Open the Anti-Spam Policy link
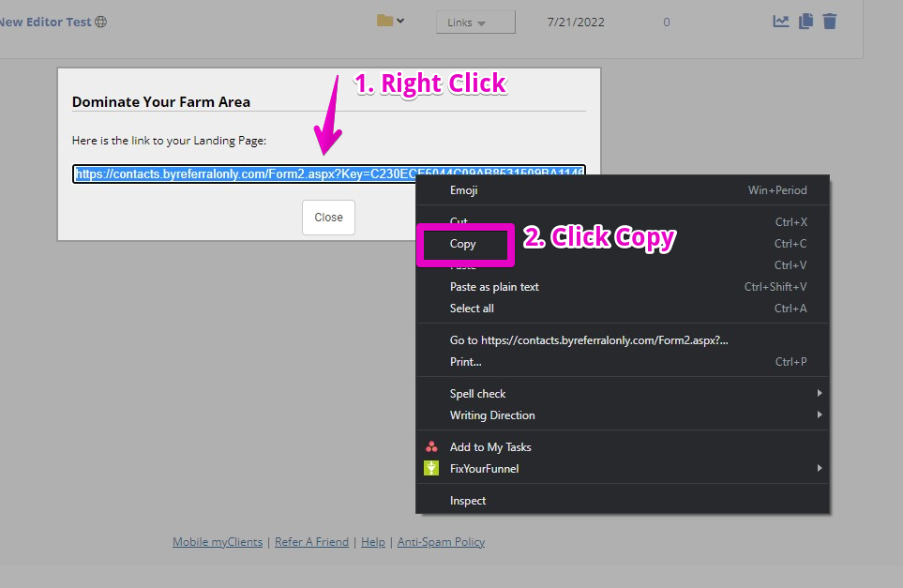The height and width of the screenshot is (588, 903). (441, 542)
